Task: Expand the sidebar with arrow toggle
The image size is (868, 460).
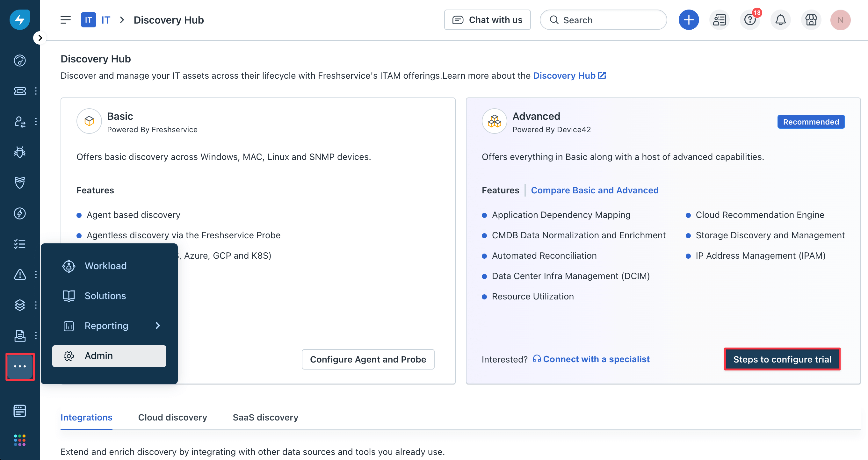Action: click(40, 38)
